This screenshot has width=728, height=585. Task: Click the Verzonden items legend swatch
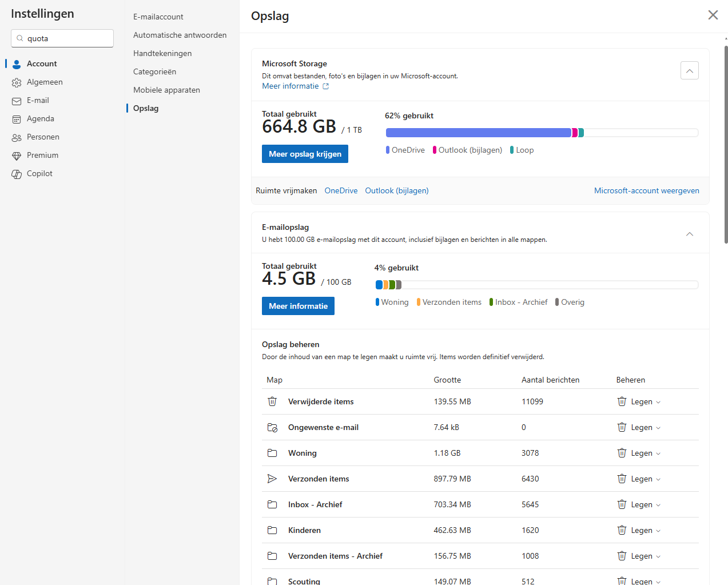(x=419, y=302)
